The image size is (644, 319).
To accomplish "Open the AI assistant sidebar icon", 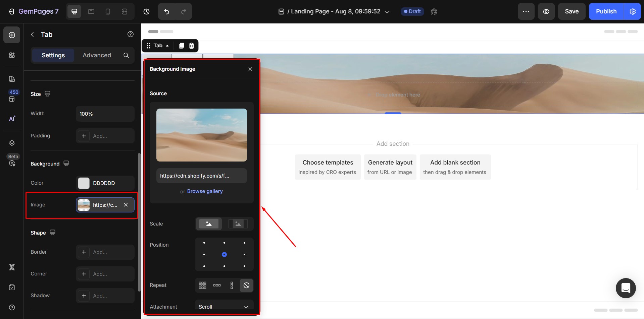I will (12, 119).
